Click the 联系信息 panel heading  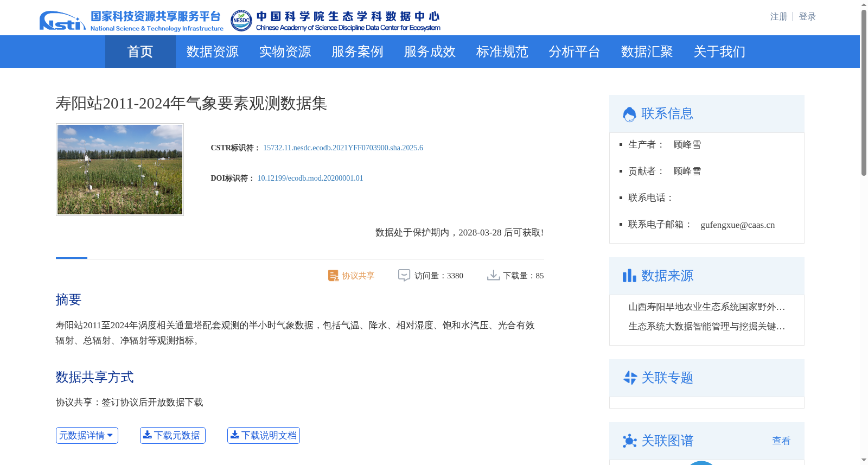pyautogui.click(x=667, y=113)
